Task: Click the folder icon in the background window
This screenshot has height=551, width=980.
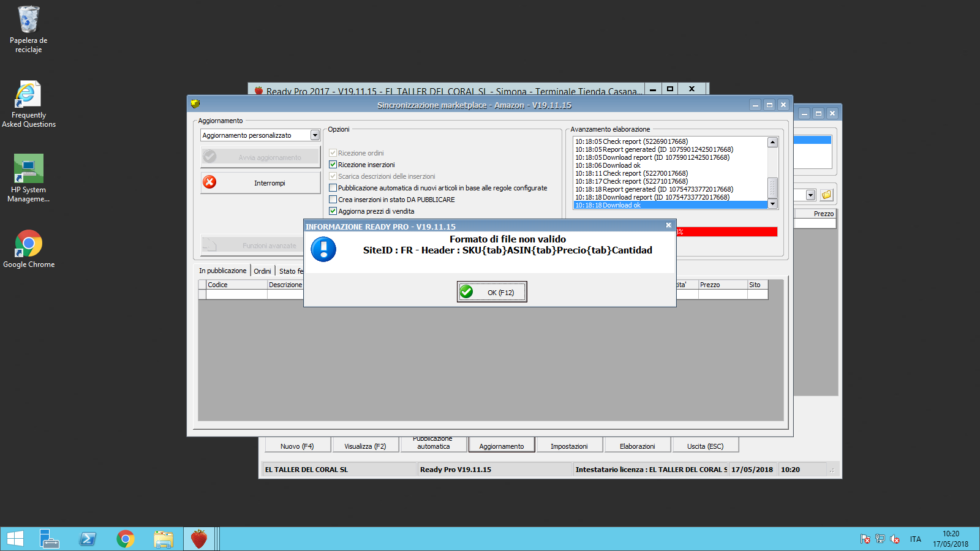Action: pos(826,195)
